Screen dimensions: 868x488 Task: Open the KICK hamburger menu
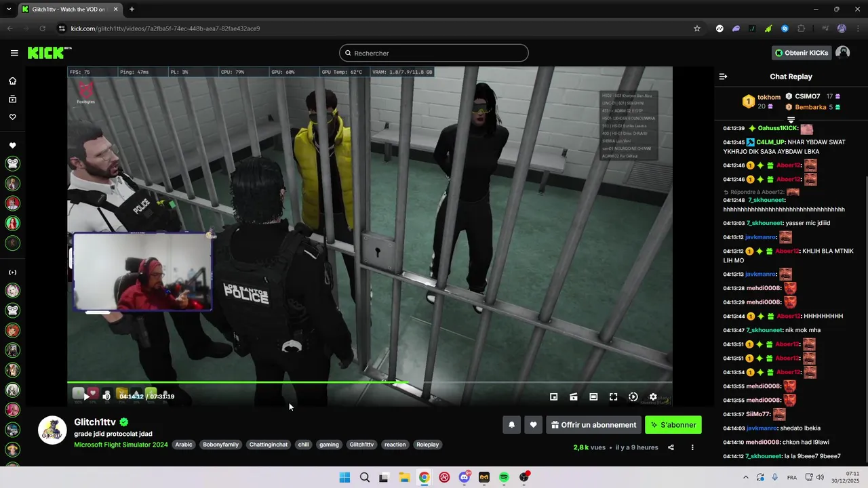click(x=14, y=53)
